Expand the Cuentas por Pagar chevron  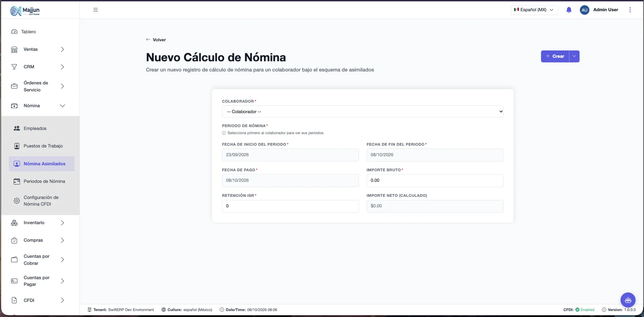pos(62,281)
